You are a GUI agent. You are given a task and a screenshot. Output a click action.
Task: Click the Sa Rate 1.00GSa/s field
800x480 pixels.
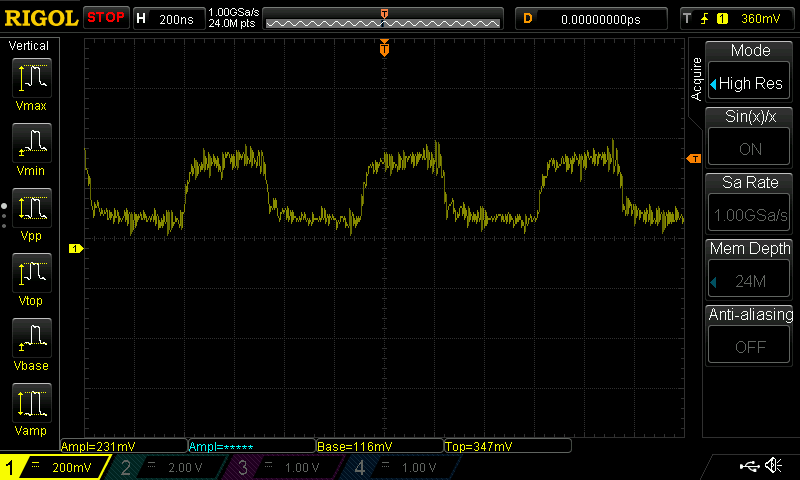click(x=748, y=214)
